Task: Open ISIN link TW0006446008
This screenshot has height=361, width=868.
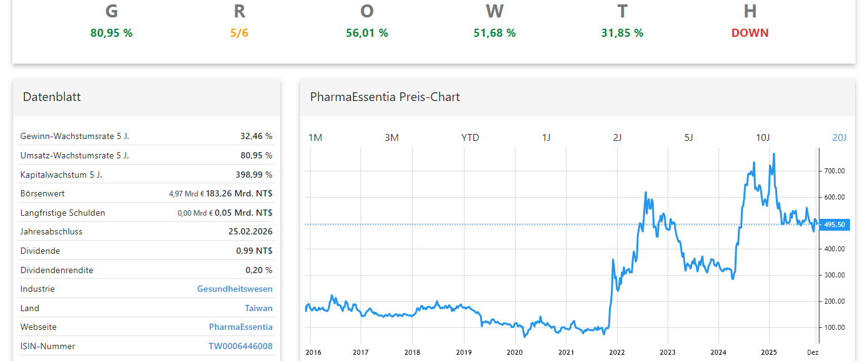Action: click(x=242, y=346)
